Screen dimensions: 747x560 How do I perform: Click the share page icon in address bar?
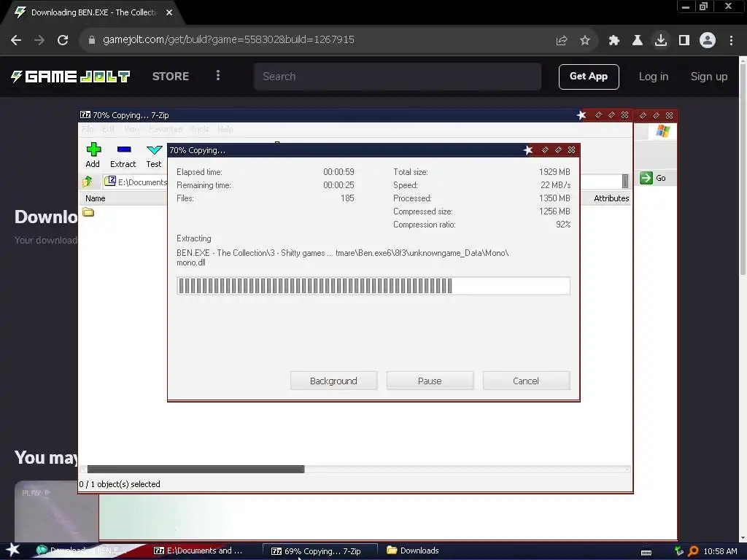pyautogui.click(x=562, y=41)
